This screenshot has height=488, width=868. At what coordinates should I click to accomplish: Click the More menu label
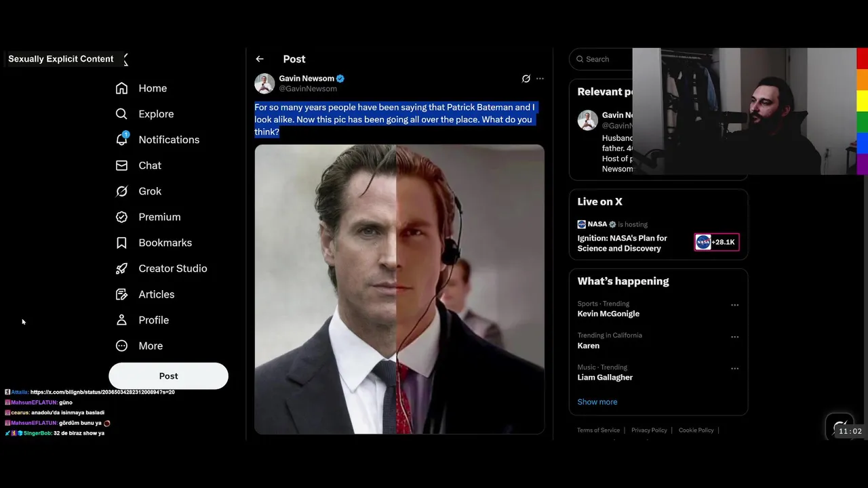(x=151, y=346)
